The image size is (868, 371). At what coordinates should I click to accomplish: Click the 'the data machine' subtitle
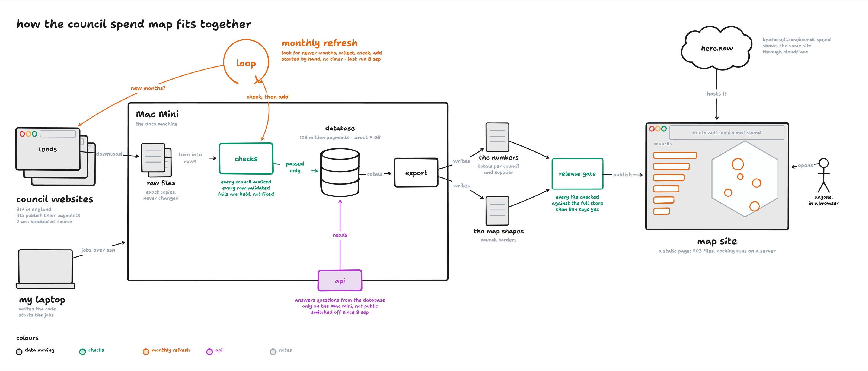click(x=156, y=124)
